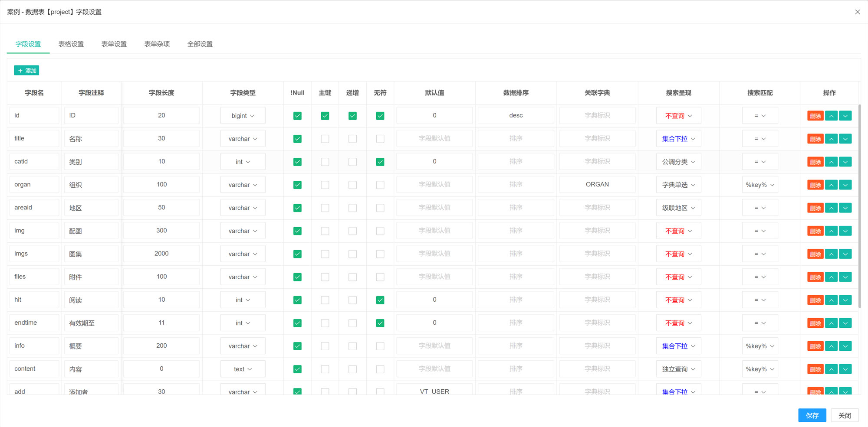Move the id row down
The width and height of the screenshot is (868, 427).
(845, 116)
